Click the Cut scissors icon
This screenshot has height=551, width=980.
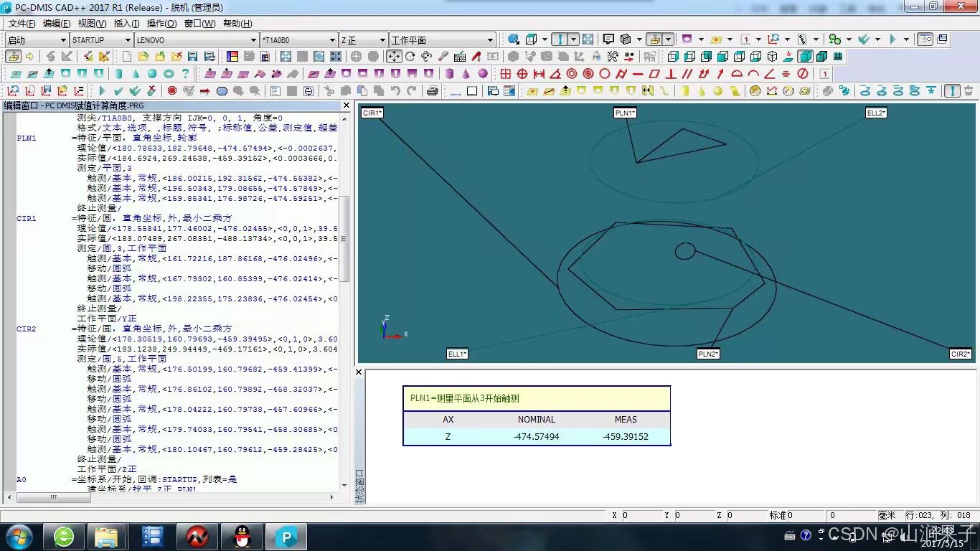(x=328, y=91)
